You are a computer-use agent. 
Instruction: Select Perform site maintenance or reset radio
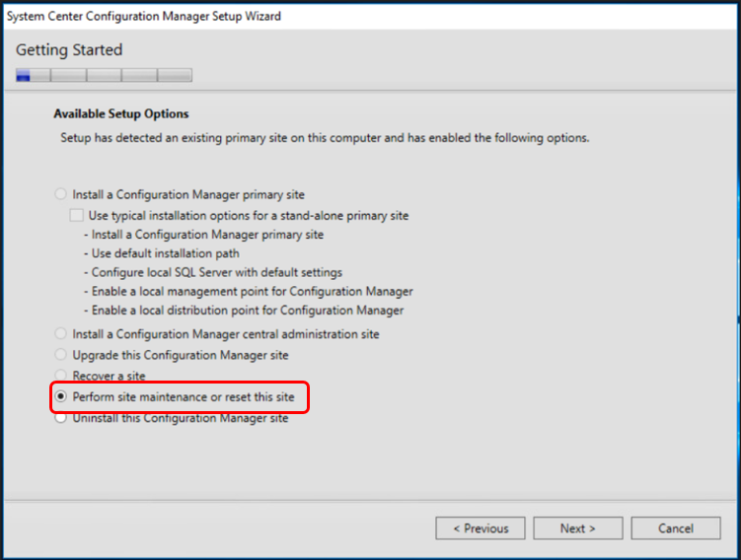60,396
